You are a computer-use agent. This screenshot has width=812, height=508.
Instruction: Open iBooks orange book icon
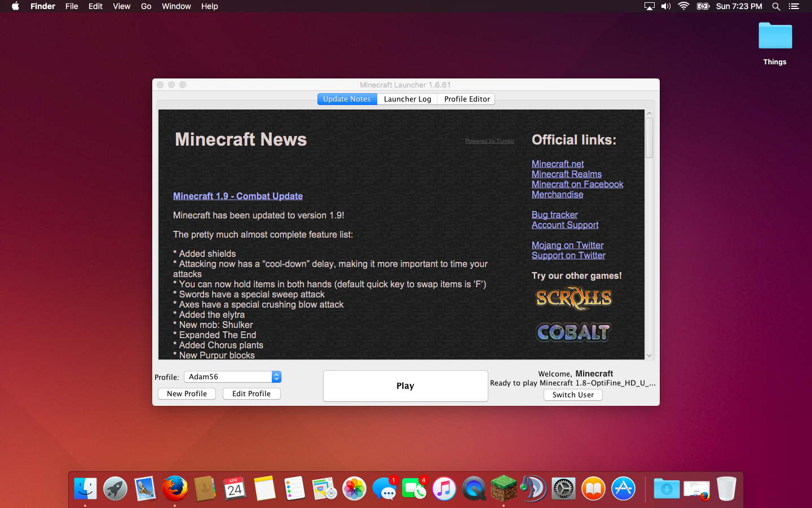click(x=594, y=489)
